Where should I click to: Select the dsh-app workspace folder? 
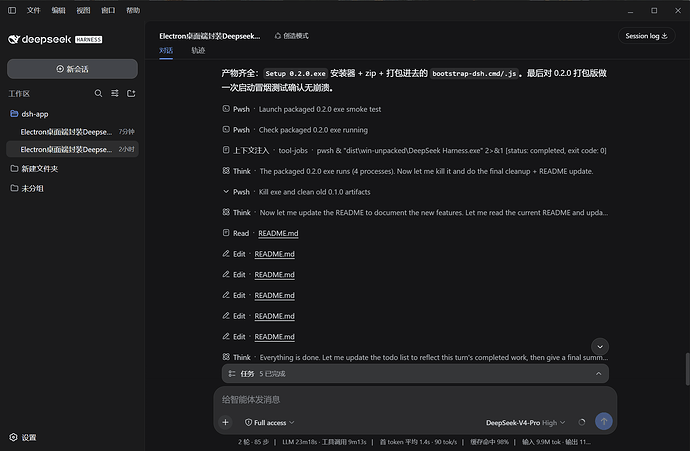tap(72, 114)
